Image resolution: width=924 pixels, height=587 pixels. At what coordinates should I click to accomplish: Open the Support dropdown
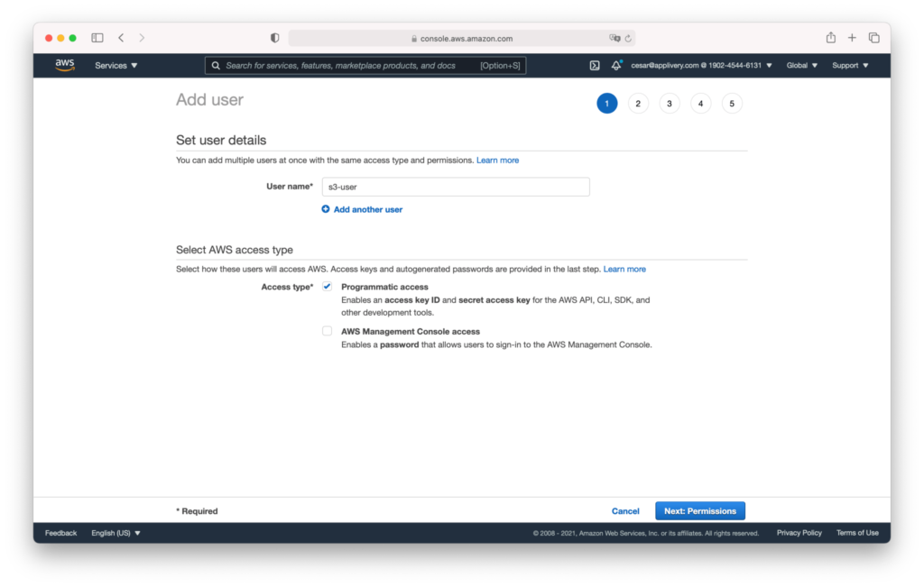coord(849,65)
